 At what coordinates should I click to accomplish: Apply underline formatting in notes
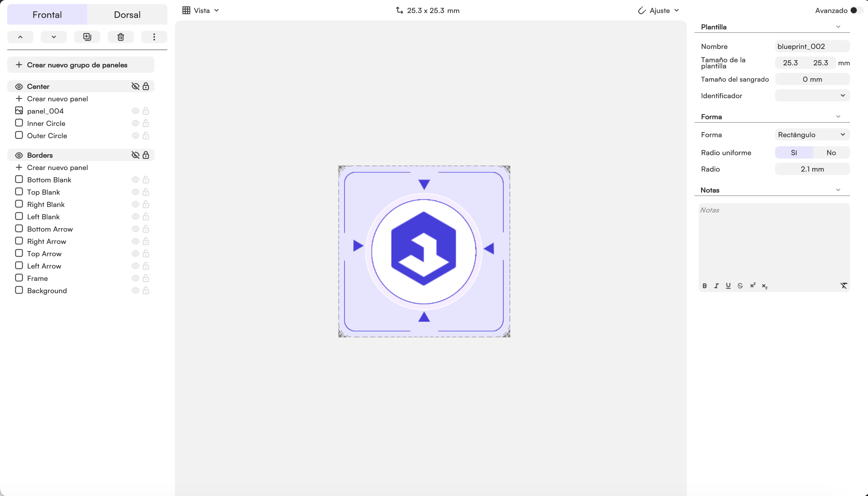pos(728,286)
